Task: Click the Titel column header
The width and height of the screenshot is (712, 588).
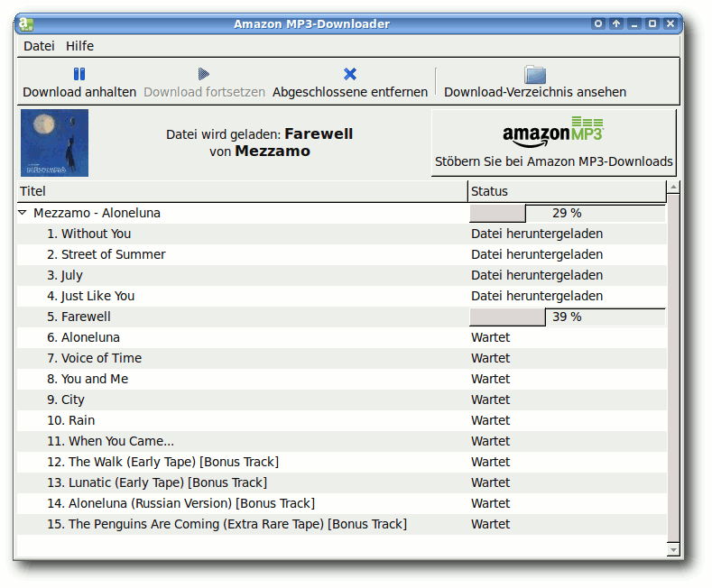Action: click(x=243, y=191)
